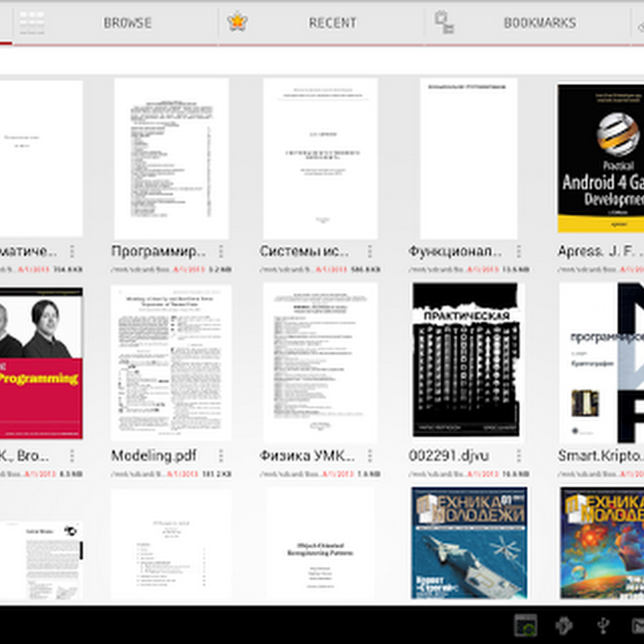This screenshot has height=644, width=644.
Task: Click the title text "Физика УМК.."
Action: (308, 456)
